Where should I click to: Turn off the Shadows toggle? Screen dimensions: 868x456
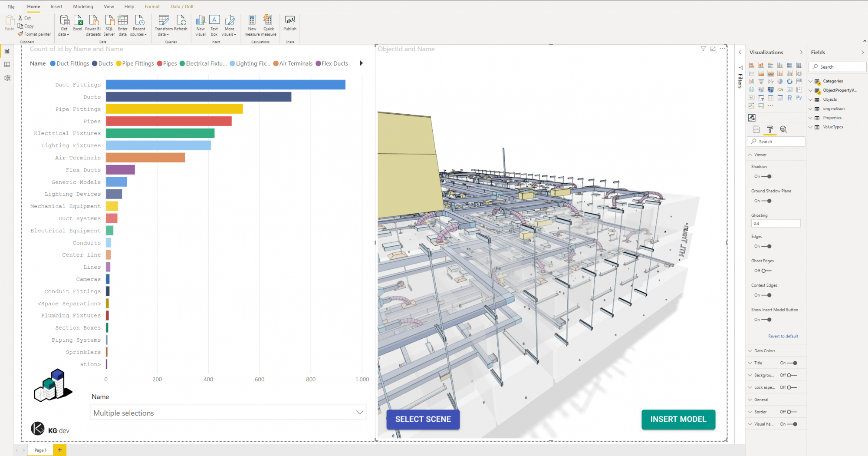click(x=766, y=177)
